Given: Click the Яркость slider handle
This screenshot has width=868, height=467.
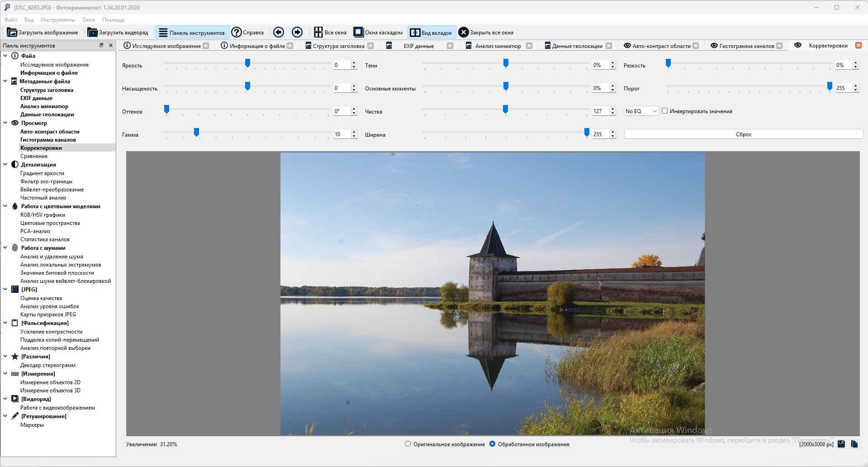Looking at the screenshot, I should click(x=247, y=63).
